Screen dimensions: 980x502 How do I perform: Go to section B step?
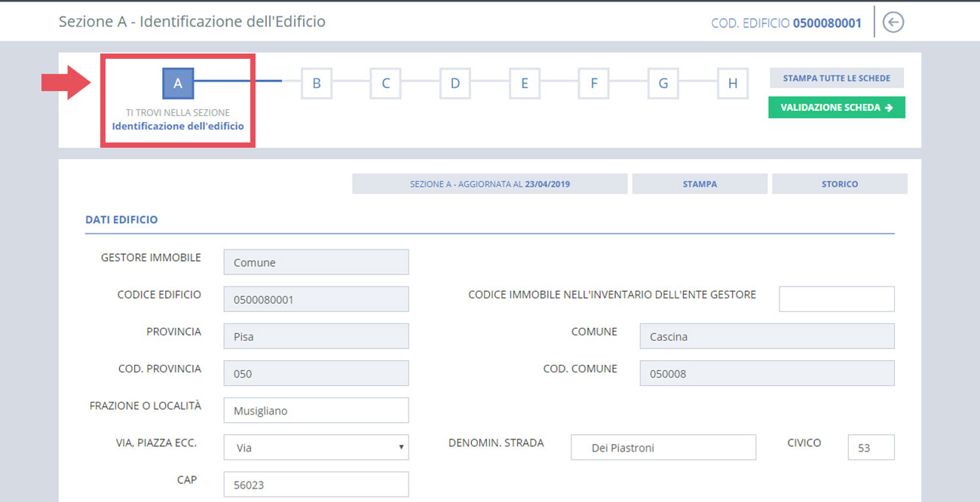tap(317, 83)
